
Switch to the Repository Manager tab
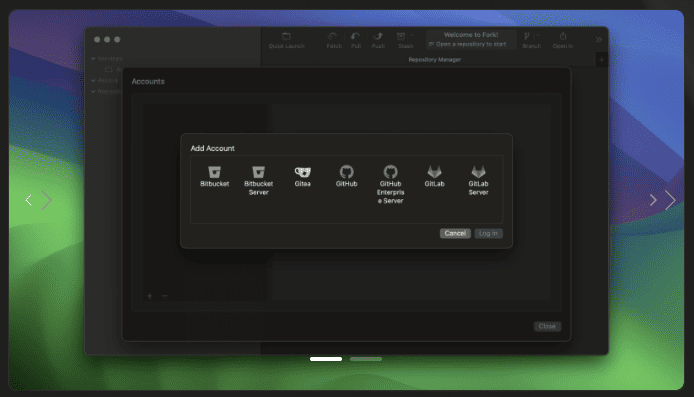pos(435,59)
